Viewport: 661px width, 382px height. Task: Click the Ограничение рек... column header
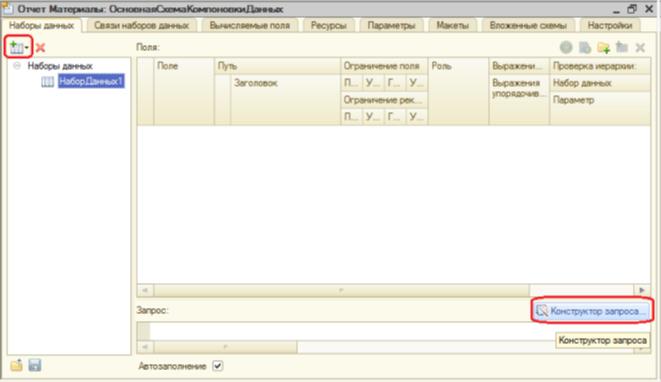[384, 100]
